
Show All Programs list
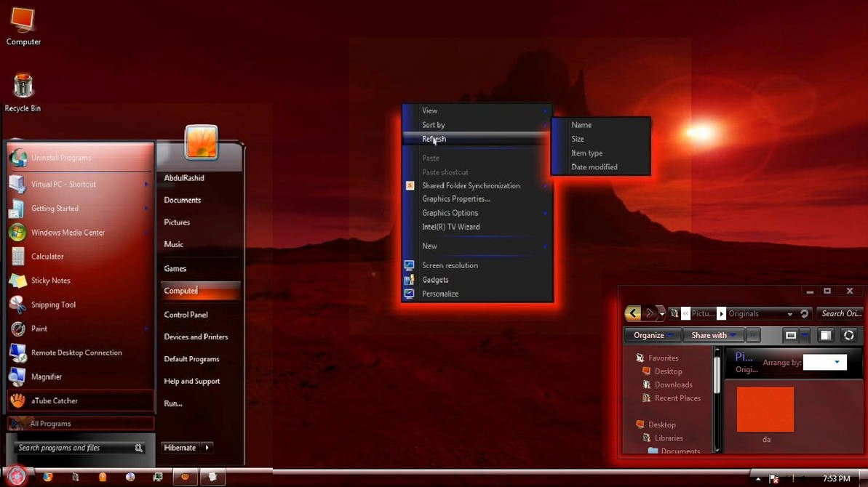(x=80, y=424)
